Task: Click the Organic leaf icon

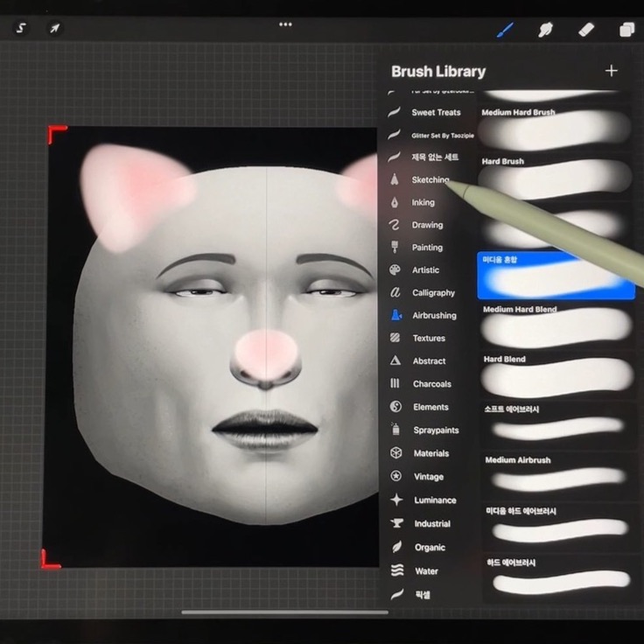Action: (x=396, y=547)
